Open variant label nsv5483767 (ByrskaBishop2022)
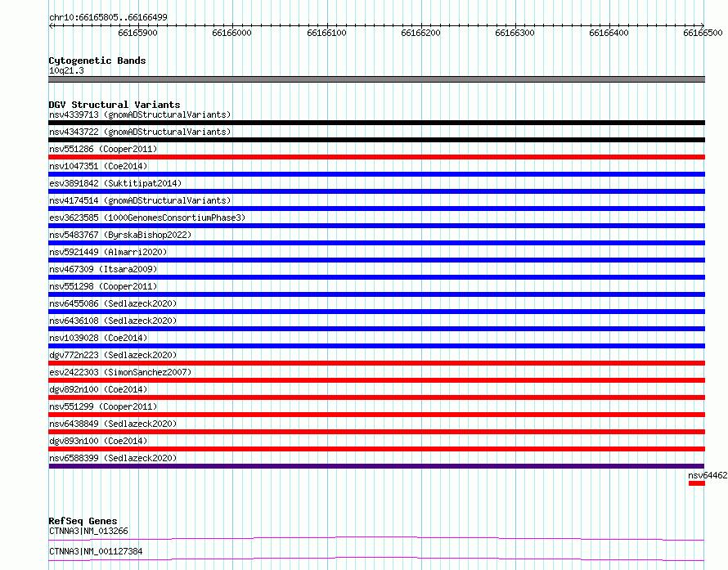Image resolution: width=728 pixels, height=570 pixels. coord(120,235)
